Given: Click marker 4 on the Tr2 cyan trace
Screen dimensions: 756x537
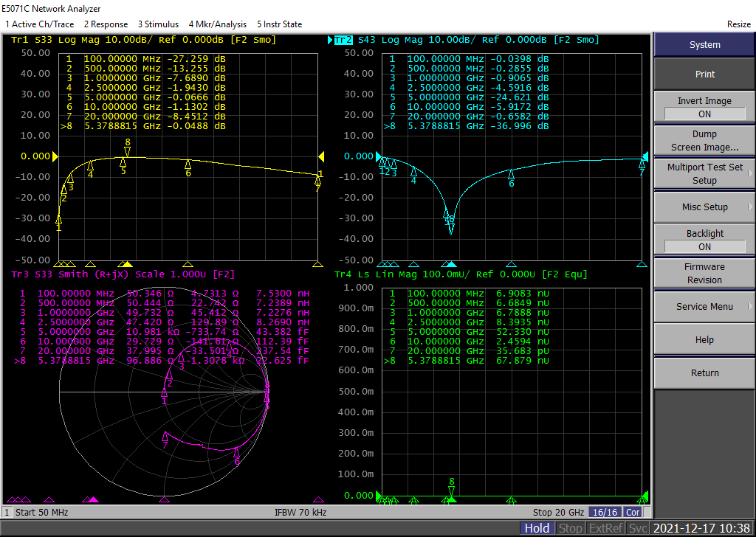Looking at the screenshot, I should coord(413,171).
